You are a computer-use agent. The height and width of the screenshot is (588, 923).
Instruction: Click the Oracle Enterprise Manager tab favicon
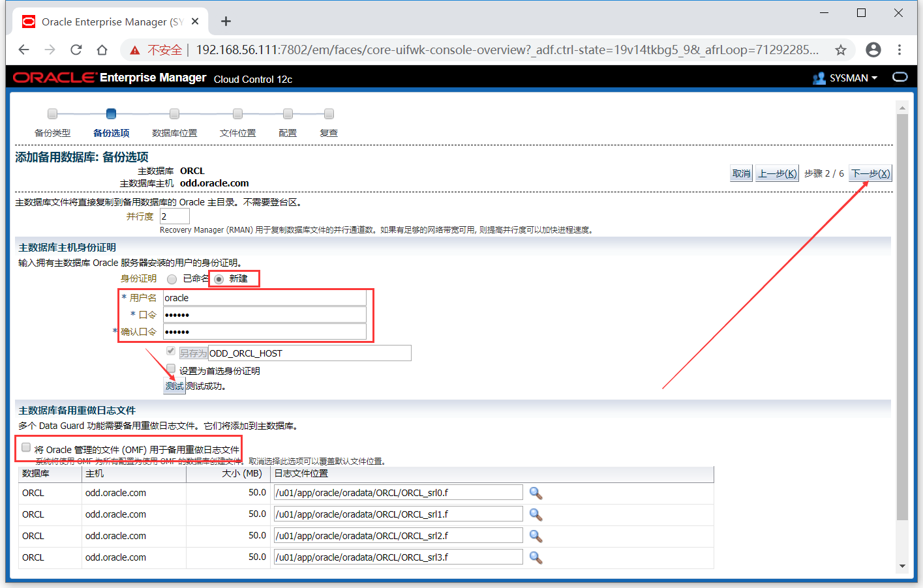29,22
